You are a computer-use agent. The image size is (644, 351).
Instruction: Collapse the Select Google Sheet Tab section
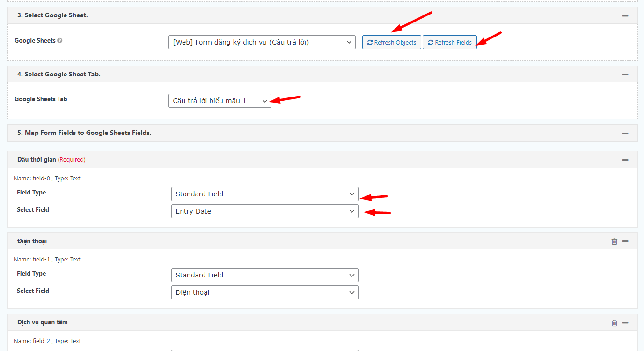tap(625, 74)
